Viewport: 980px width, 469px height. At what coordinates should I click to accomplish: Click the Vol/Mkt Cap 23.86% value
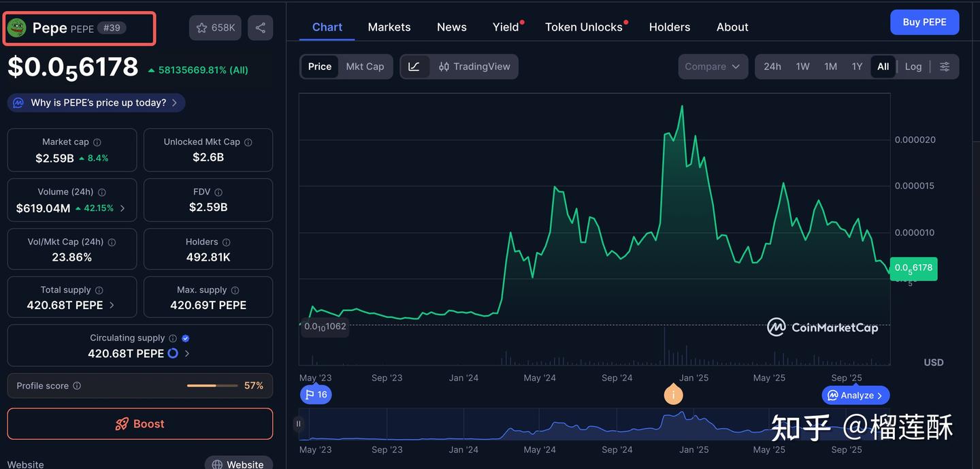pyautogui.click(x=72, y=257)
